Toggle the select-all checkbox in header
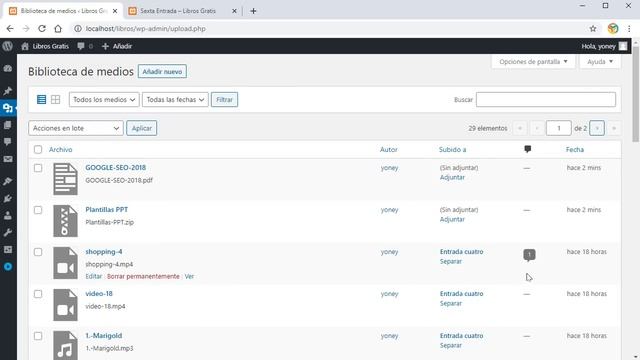 38,149
